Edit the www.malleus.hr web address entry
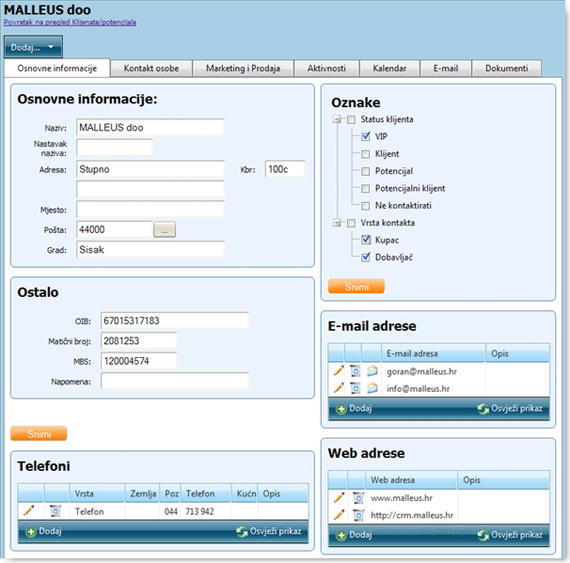Screen dimensions: 570x563 click(x=339, y=497)
